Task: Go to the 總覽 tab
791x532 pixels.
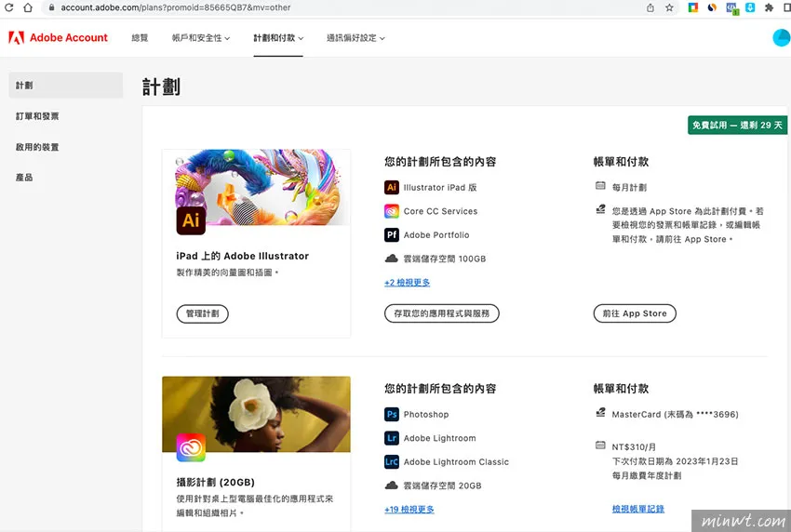Action: [140, 38]
